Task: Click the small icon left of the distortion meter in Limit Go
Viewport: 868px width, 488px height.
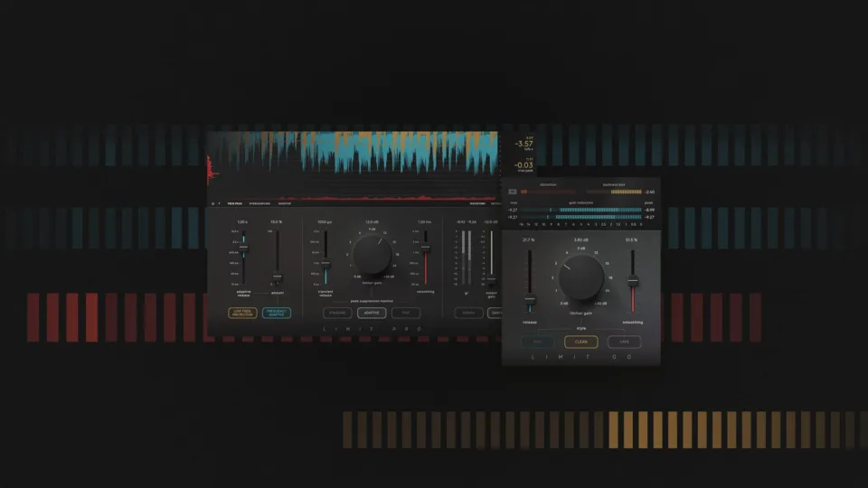Action: tap(513, 192)
